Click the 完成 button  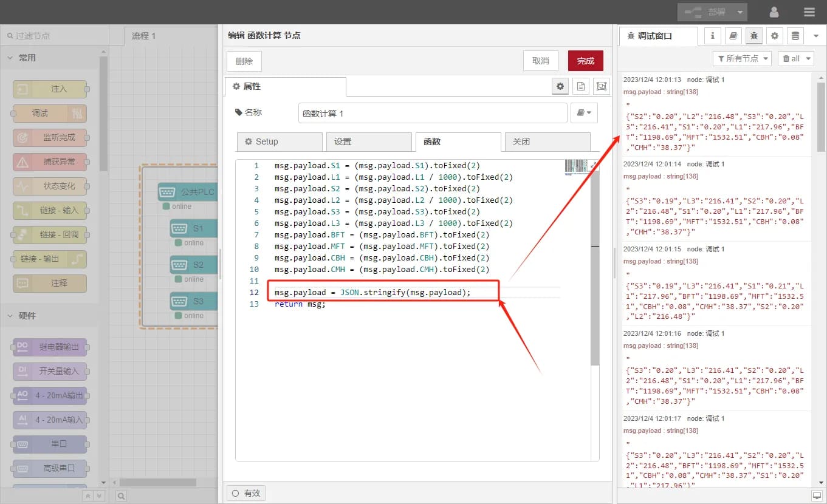(x=585, y=61)
